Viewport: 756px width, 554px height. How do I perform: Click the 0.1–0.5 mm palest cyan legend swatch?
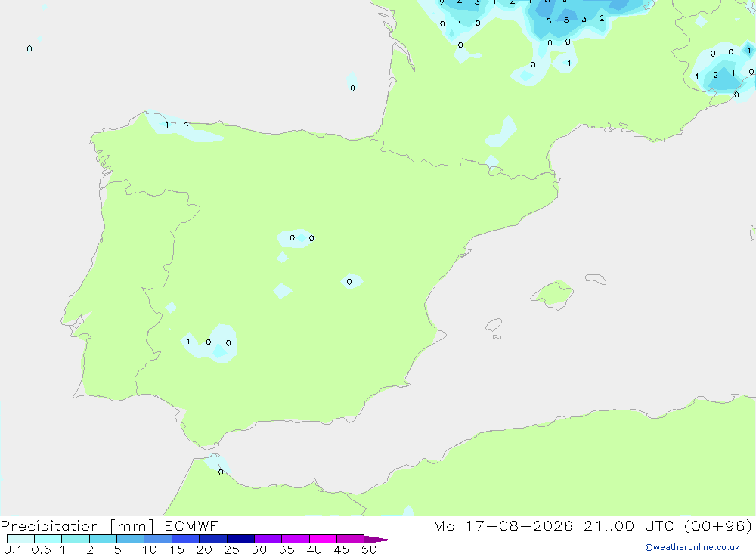pyautogui.click(x=20, y=539)
